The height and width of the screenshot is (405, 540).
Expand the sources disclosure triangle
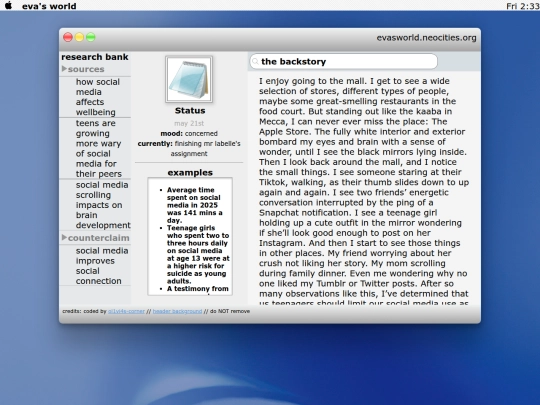pos(64,69)
